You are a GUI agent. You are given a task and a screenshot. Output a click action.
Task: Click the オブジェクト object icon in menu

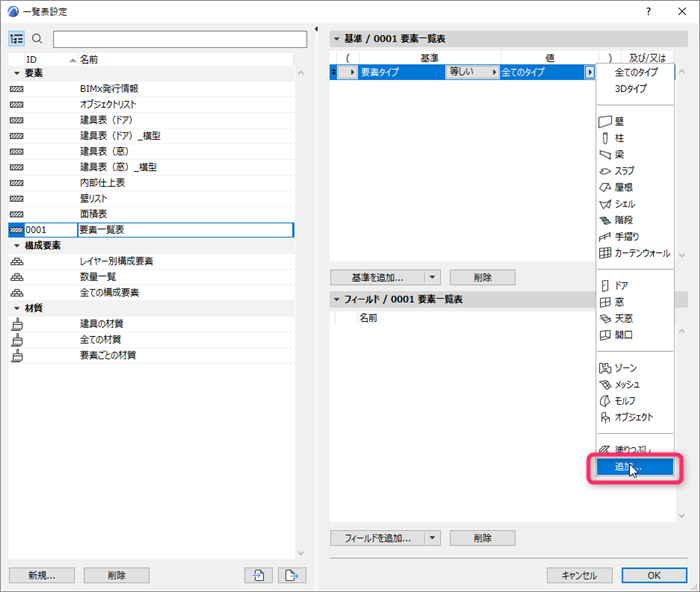[x=605, y=417]
